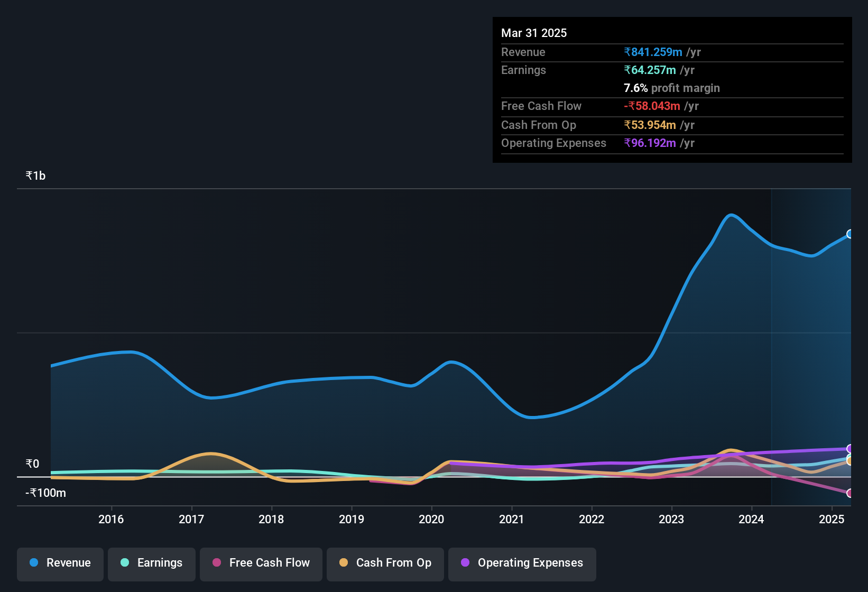The height and width of the screenshot is (592, 868).
Task: Toggle the Revenue series visibility
Action: coord(60,563)
